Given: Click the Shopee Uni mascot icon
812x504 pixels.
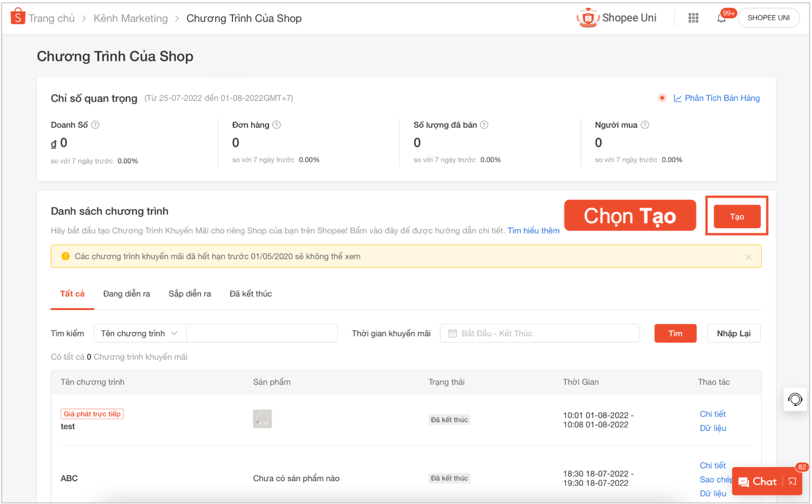Looking at the screenshot, I should 588,17.
